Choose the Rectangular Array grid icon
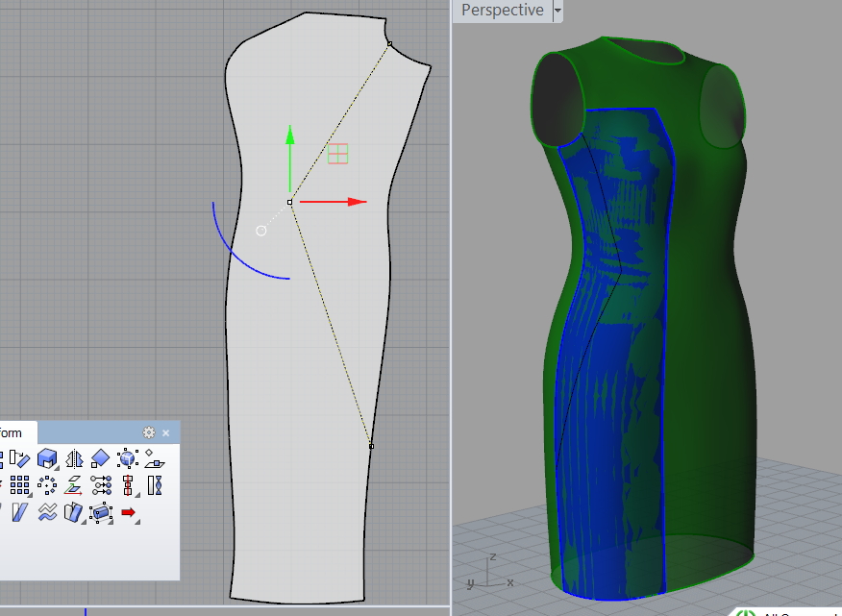 (19, 485)
